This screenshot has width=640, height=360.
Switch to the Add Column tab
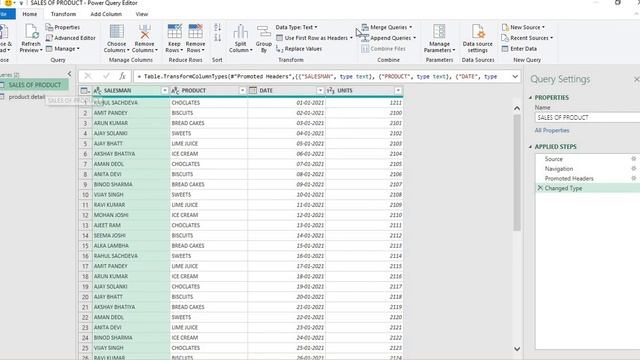[106, 14]
